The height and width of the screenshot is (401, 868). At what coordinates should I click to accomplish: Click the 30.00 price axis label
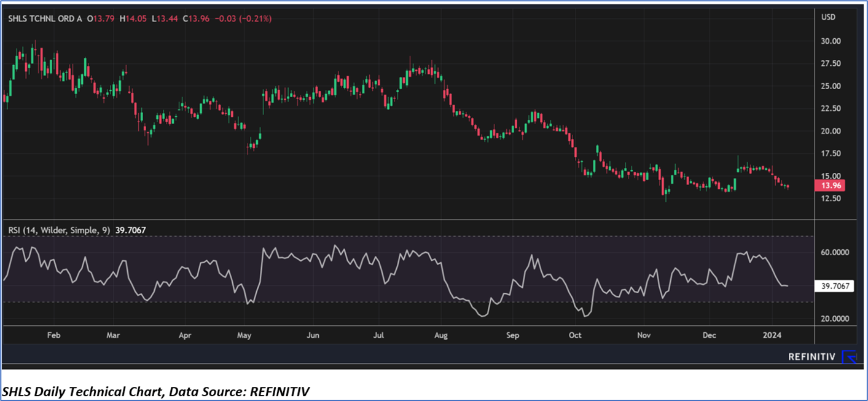[831, 41]
